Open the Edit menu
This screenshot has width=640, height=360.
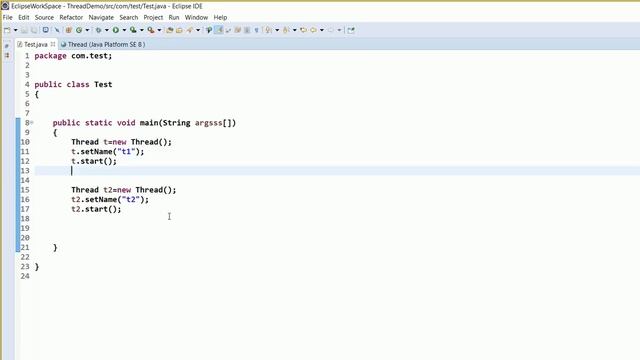[24, 18]
